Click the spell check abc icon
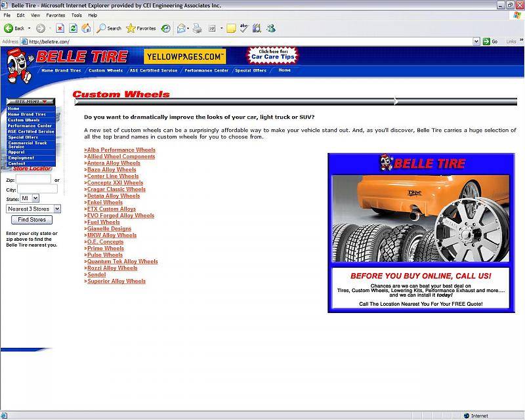 point(244,28)
